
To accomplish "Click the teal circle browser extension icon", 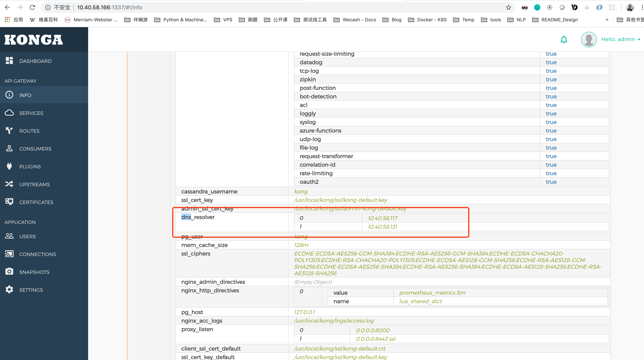I will coord(537,8).
